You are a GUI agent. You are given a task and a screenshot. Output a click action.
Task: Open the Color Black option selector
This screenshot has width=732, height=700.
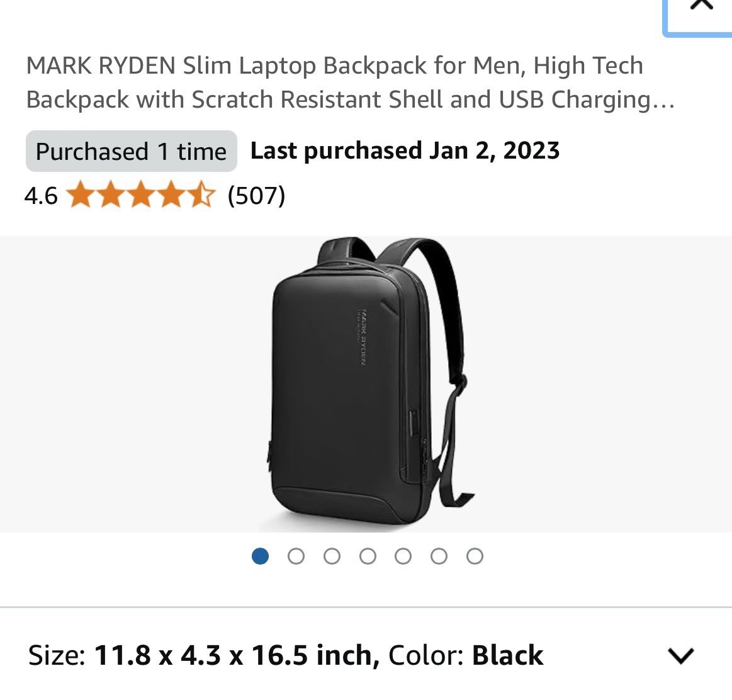point(466,655)
